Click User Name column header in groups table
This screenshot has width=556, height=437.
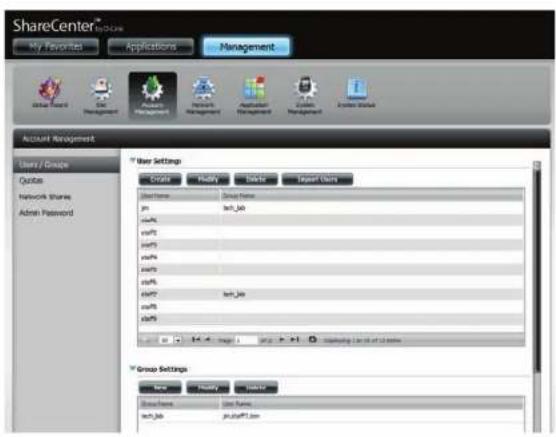coord(372,404)
